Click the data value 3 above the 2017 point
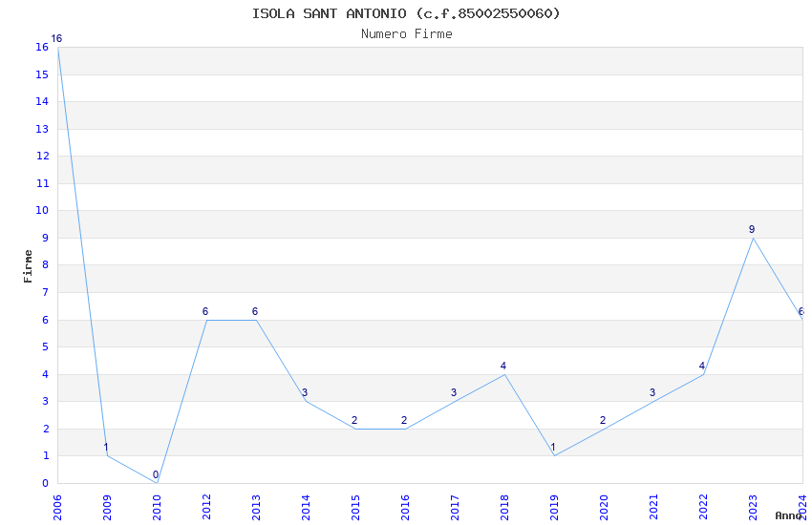This screenshot has width=812, height=525. [x=454, y=392]
